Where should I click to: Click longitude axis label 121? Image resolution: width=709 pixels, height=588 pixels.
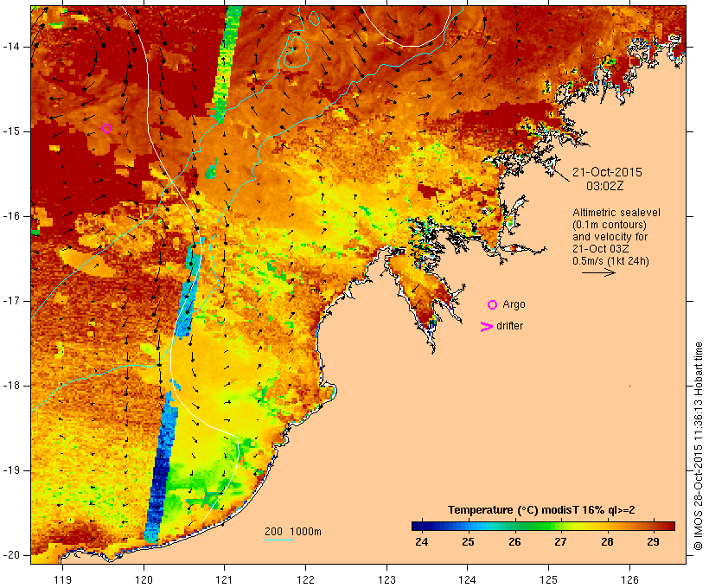(x=224, y=579)
